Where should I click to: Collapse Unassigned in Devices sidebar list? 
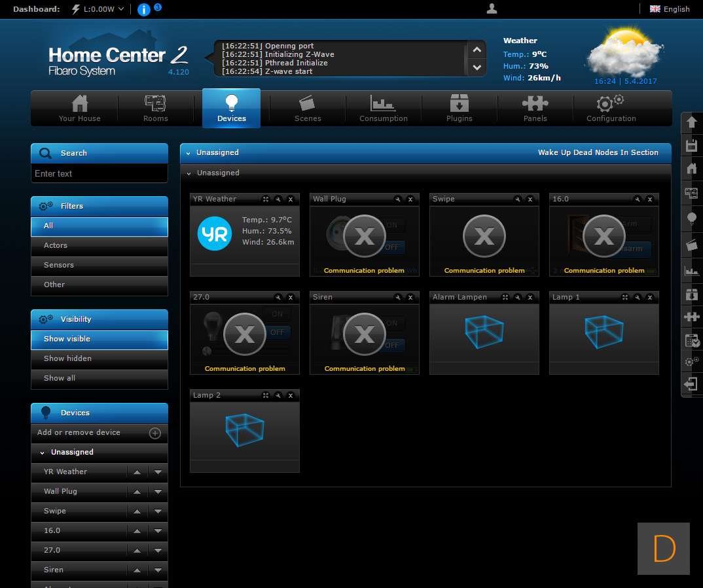[x=42, y=453]
